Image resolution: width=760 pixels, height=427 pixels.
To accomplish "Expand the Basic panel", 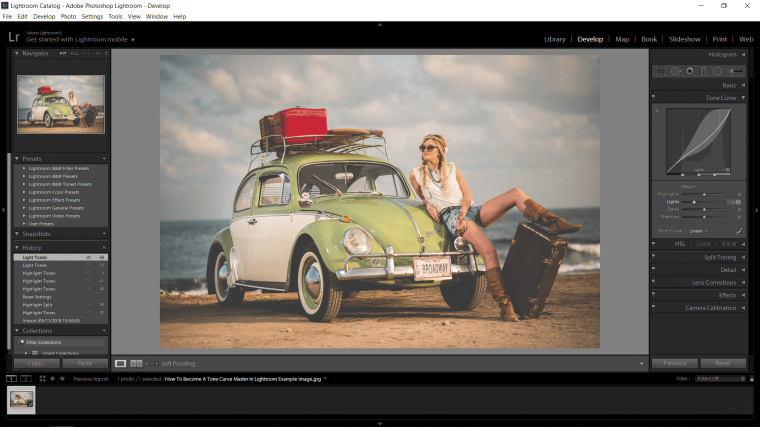I will tap(744, 85).
